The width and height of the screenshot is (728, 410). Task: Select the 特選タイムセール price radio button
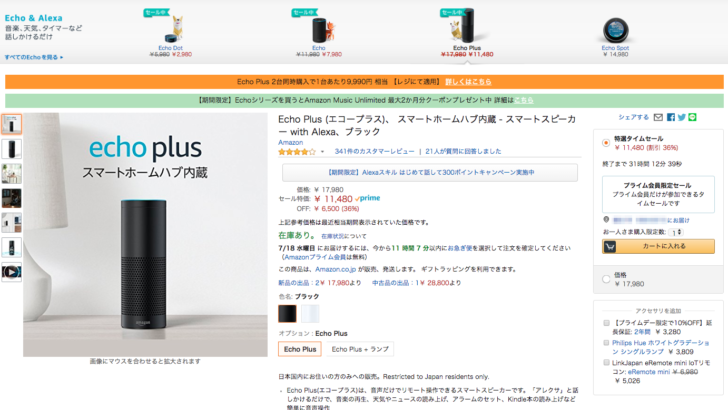click(606, 143)
